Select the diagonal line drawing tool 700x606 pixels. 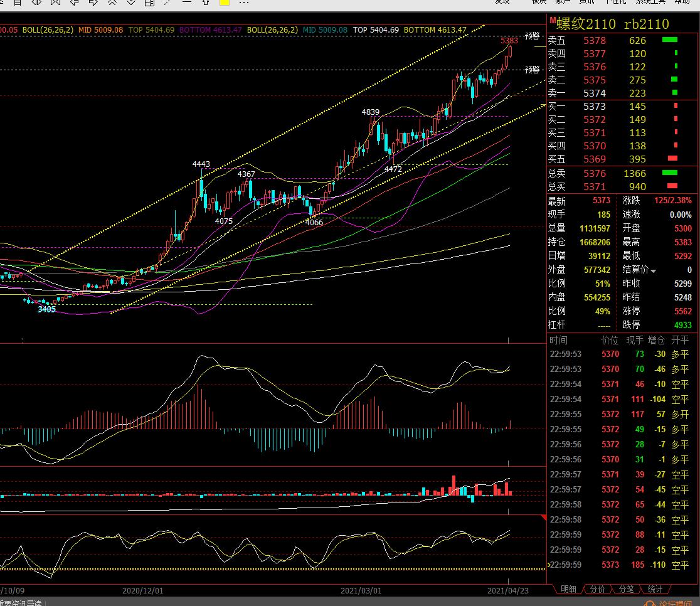point(168,3)
